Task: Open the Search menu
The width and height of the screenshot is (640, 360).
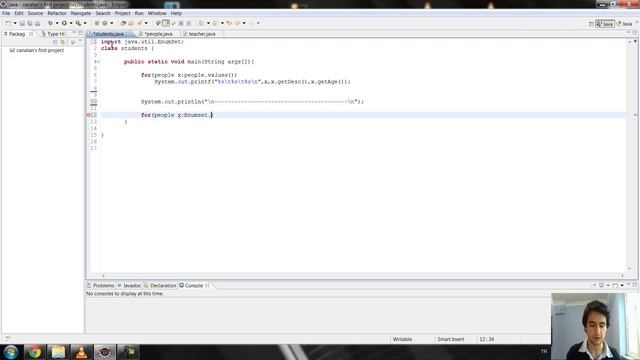Action: tap(103, 13)
